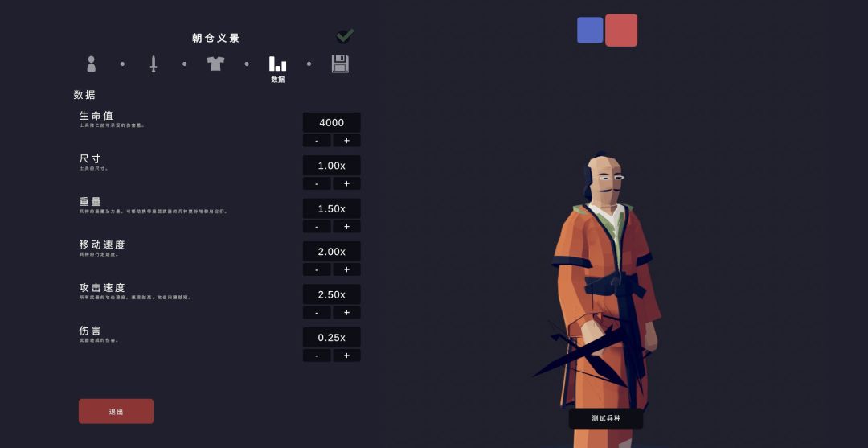Decrease 重量 with the minus button
Screen dimensions: 868x448
pyautogui.click(x=317, y=227)
